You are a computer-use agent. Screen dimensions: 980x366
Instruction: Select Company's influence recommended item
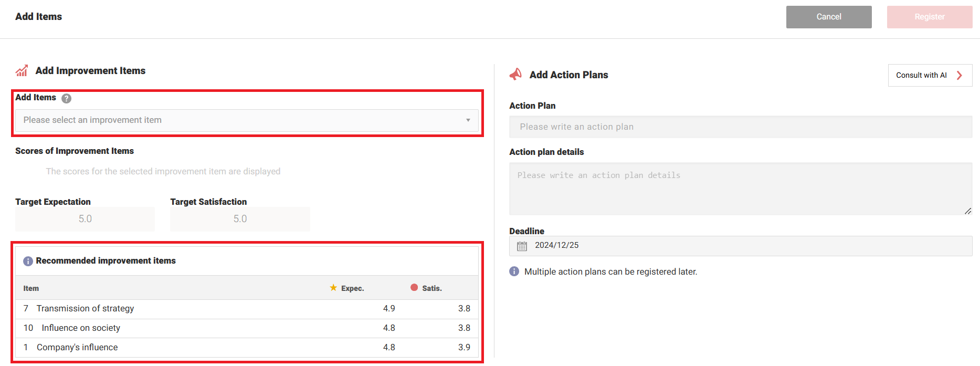tap(247, 348)
